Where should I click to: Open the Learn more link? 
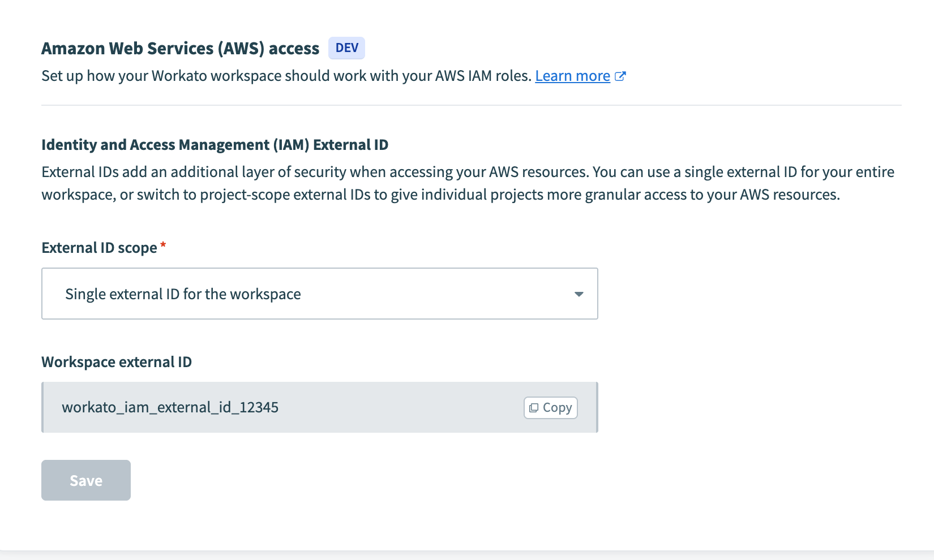pos(572,76)
